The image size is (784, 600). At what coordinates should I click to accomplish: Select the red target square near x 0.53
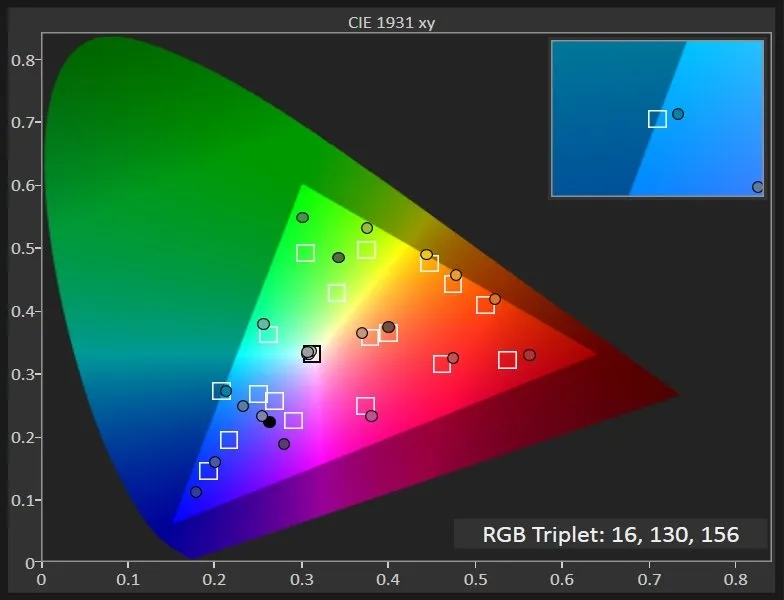508,360
